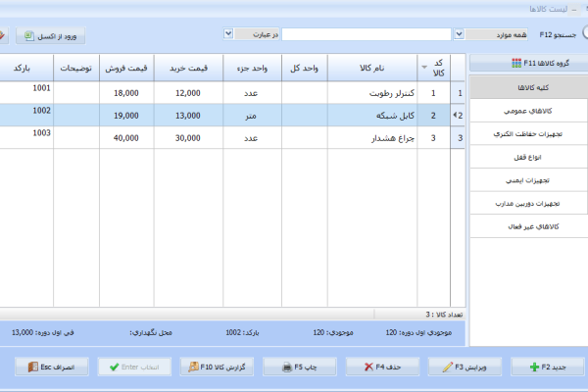Click the انصراف Esc button
This screenshot has height=392, width=588.
click(52, 367)
